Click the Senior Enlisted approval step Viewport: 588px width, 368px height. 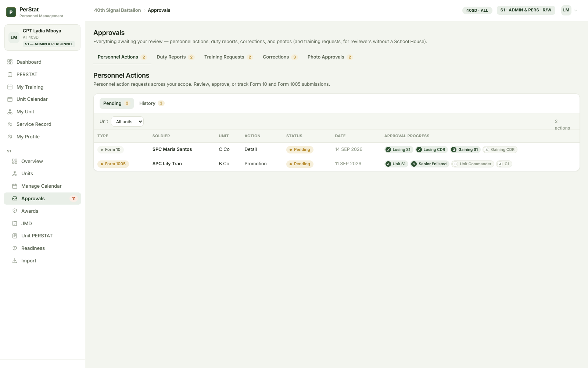click(x=430, y=164)
